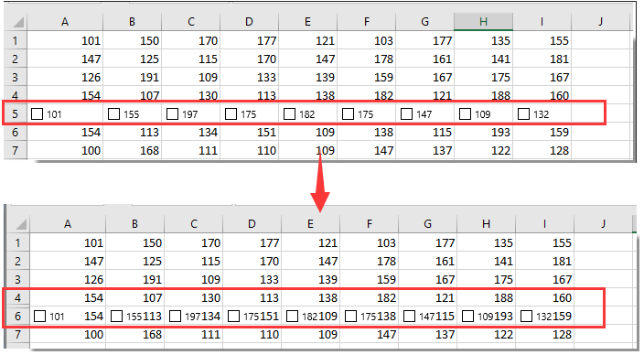The image size is (644, 355).
Task: Select cell H2 value 141 in lower sheet
Action: pyautogui.click(x=487, y=262)
